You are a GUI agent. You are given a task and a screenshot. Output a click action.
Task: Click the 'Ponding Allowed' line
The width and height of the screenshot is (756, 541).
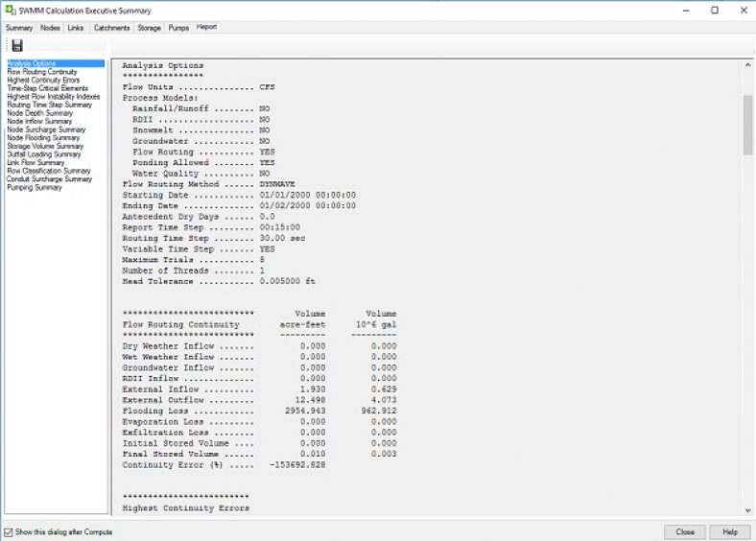pos(203,162)
